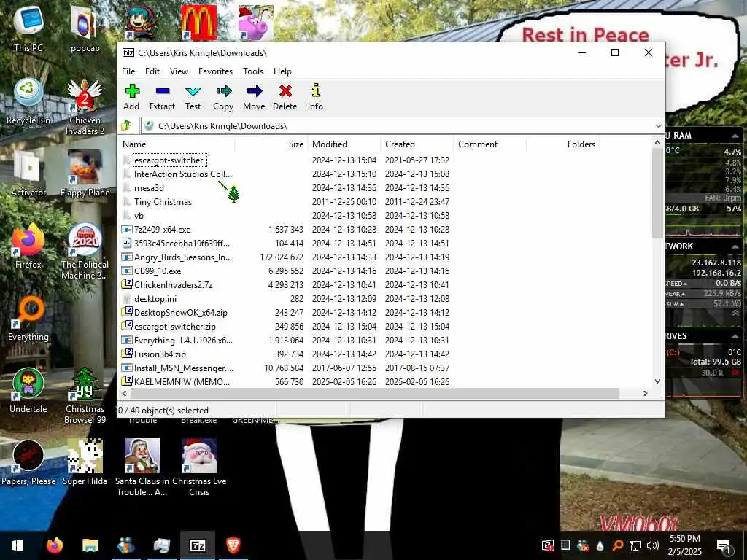747x560 pixels.
Task: Open File Explorer from the taskbar
Action: 90,545
